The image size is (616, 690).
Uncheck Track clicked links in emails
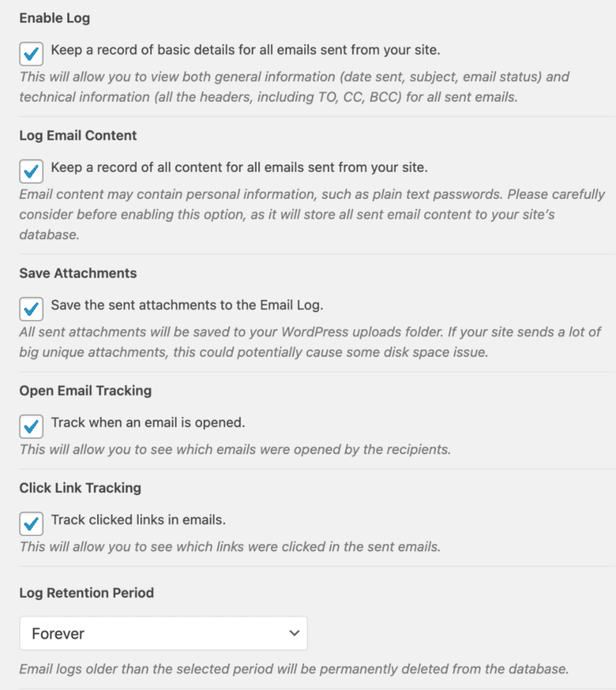pos(30,523)
